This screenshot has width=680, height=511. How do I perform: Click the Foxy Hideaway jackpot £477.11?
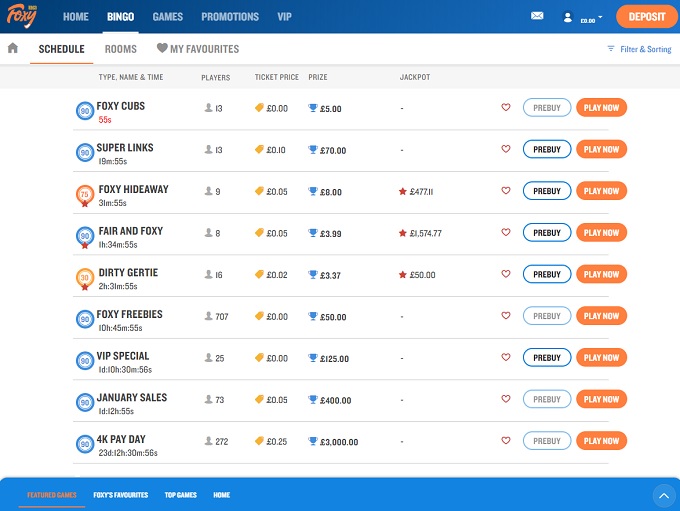(x=416, y=191)
